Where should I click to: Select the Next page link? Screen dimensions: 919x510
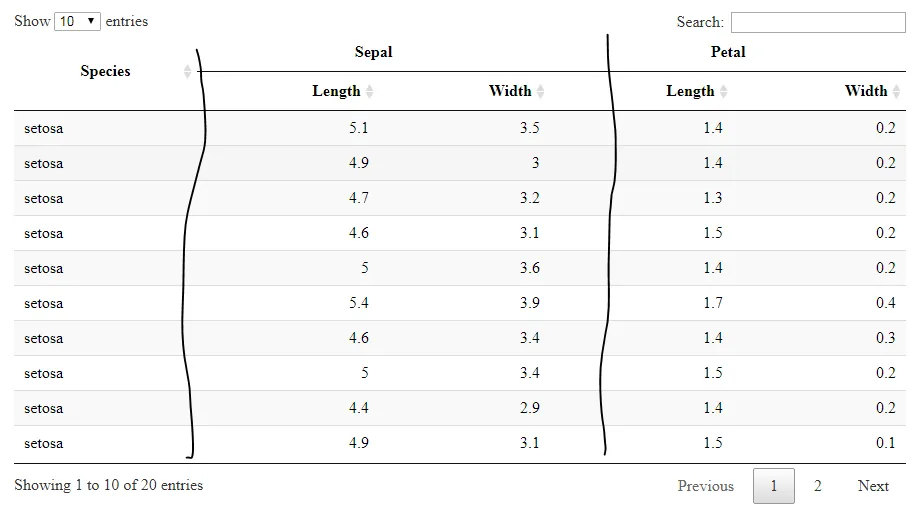873,486
